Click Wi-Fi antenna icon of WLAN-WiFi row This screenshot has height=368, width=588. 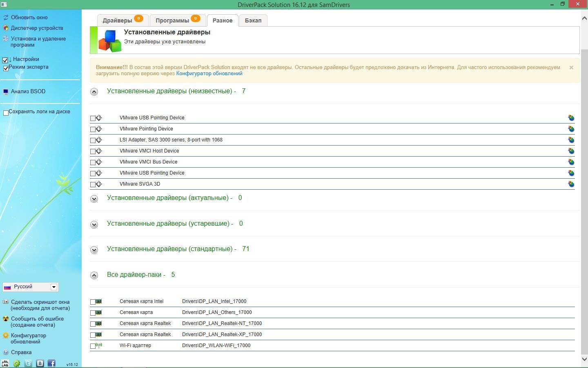(98, 346)
